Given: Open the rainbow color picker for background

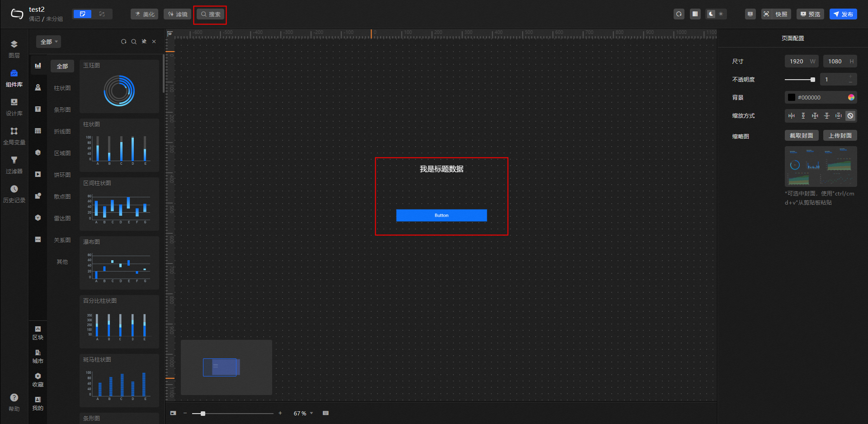Looking at the screenshot, I should pyautogui.click(x=851, y=97).
